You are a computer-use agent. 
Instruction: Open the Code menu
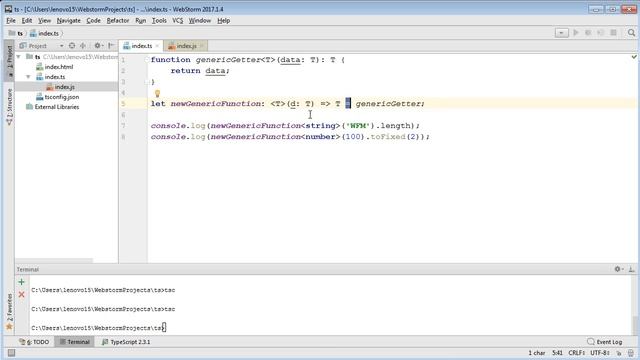pyautogui.click(x=93, y=20)
